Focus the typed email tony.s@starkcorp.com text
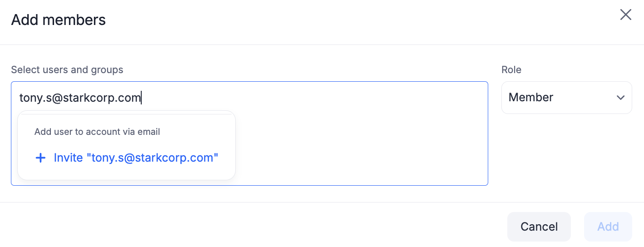644x247 pixels. click(x=80, y=98)
